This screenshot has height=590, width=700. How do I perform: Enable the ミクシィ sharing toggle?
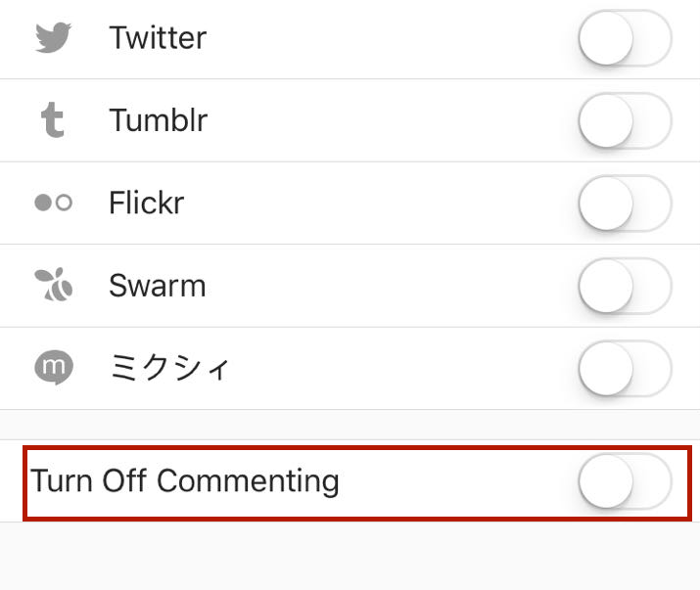click(x=625, y=370)
